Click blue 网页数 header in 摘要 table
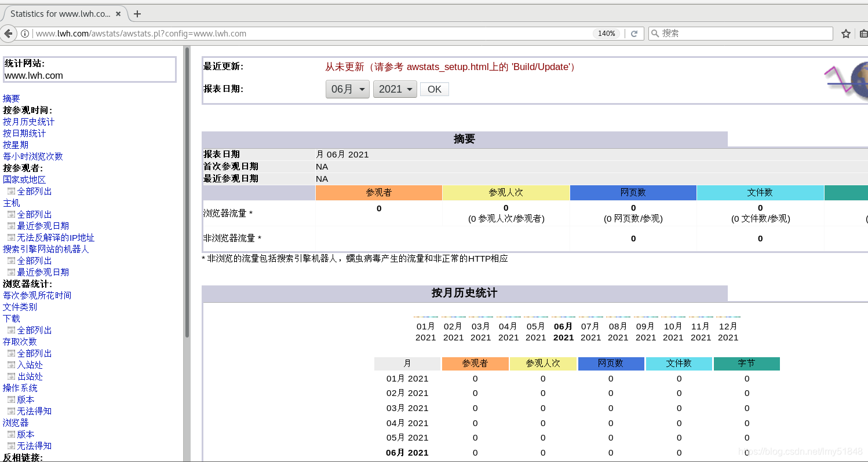868x462 pixels. tap(633, 193)
